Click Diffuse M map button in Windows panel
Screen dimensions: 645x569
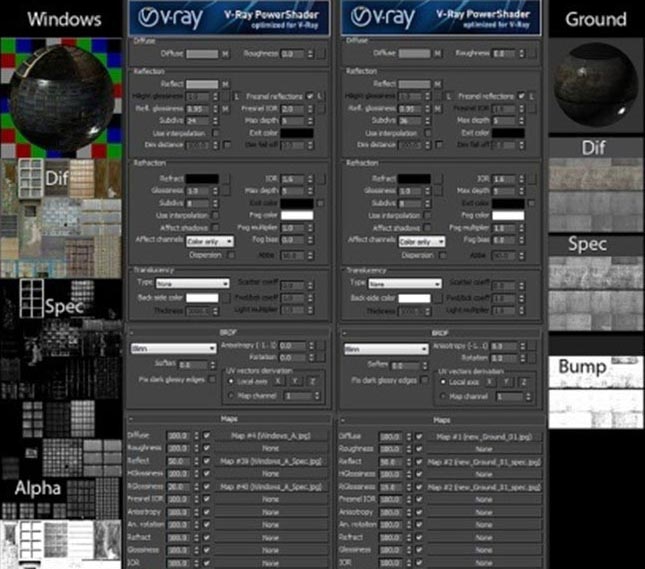225,54
